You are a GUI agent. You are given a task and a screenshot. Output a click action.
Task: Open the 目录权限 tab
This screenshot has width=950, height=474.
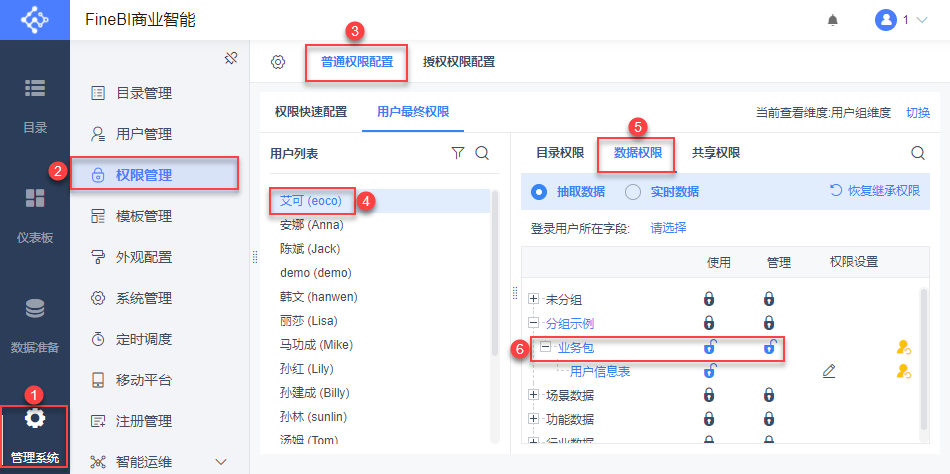click(x=560, y=153)
